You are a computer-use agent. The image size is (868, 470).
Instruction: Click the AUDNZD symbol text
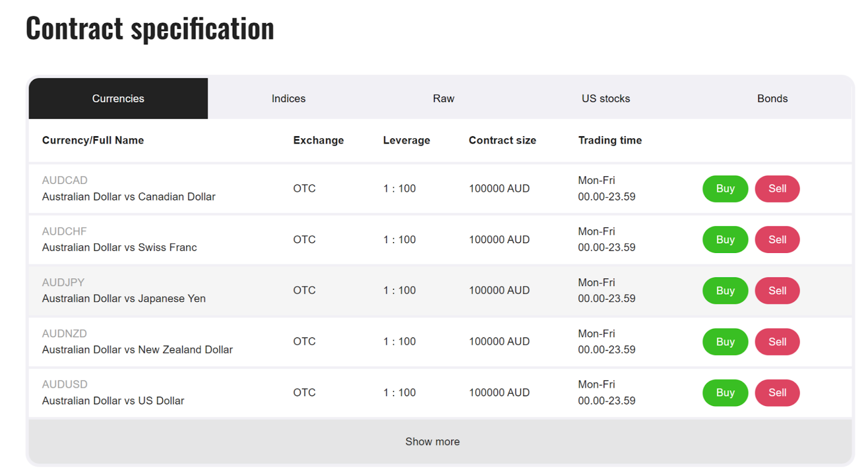click(x=65, y=333)
